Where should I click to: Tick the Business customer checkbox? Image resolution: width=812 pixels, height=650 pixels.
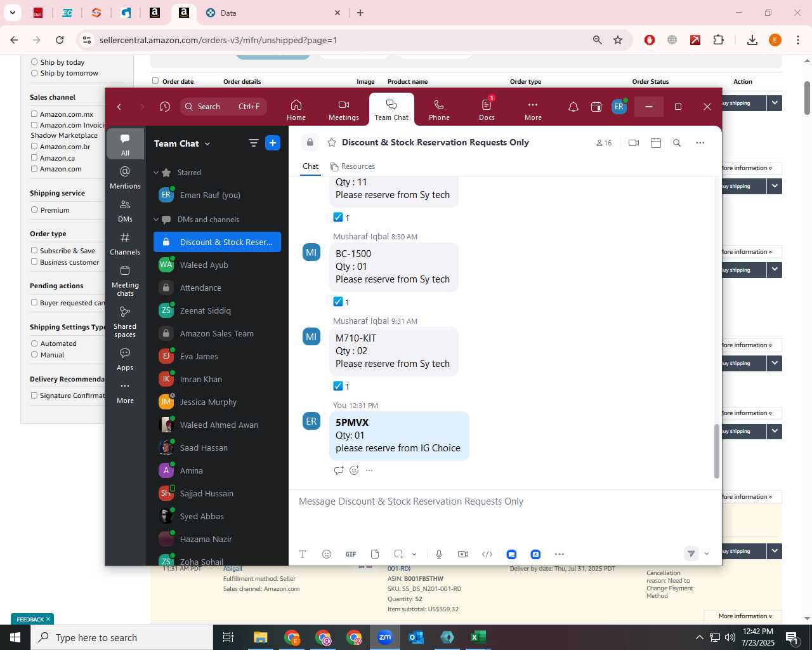point(34,262)
